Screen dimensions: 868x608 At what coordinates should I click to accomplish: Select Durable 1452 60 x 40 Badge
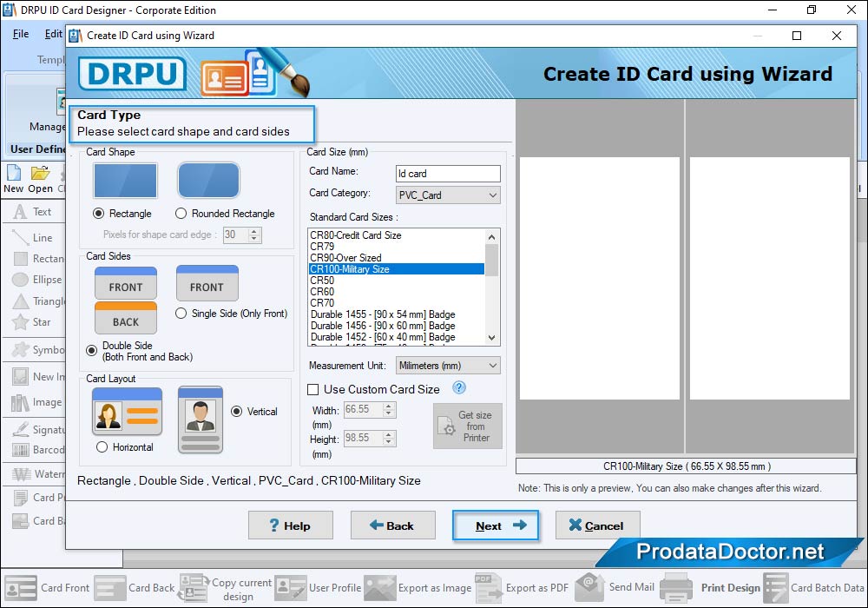(x=397, y=337)
